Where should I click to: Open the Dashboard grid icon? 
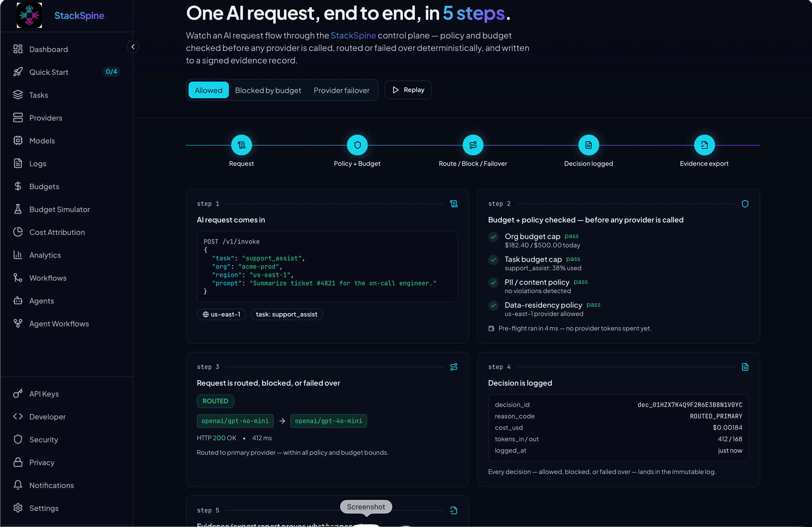[x=18, y=49]
